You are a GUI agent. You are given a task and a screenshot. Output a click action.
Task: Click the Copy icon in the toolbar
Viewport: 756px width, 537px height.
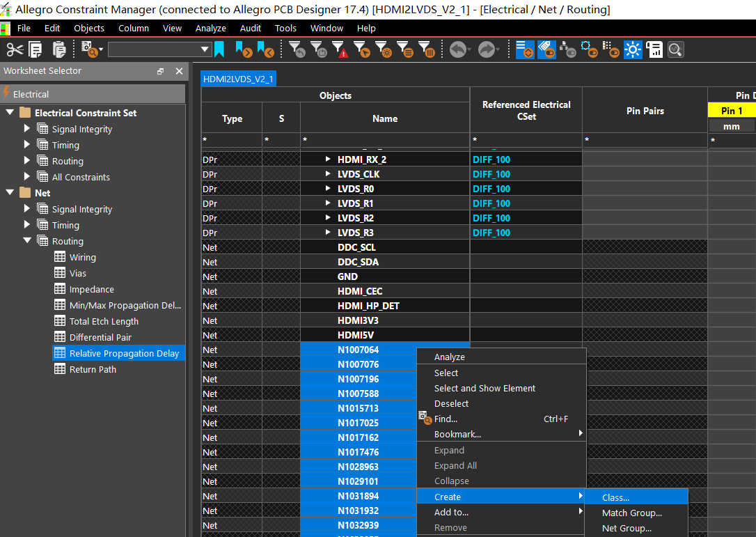pyautogui.click(x=36, y=49)
